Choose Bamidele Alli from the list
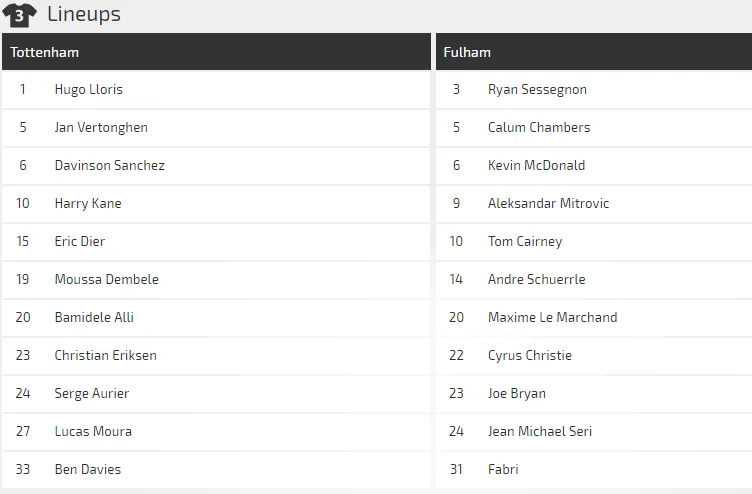Viewport: 752px width, 494px height. click(94, 317)
